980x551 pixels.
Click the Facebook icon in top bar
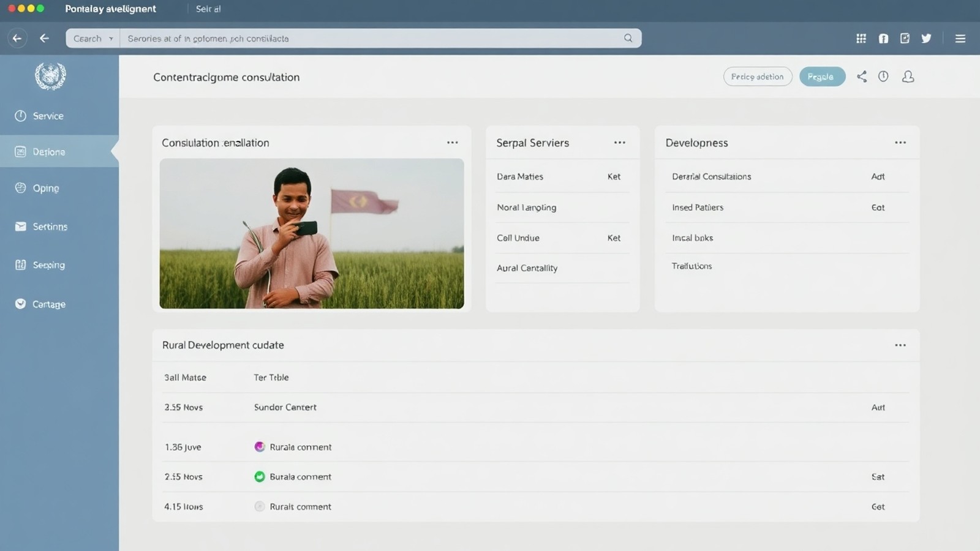point(883,38)
